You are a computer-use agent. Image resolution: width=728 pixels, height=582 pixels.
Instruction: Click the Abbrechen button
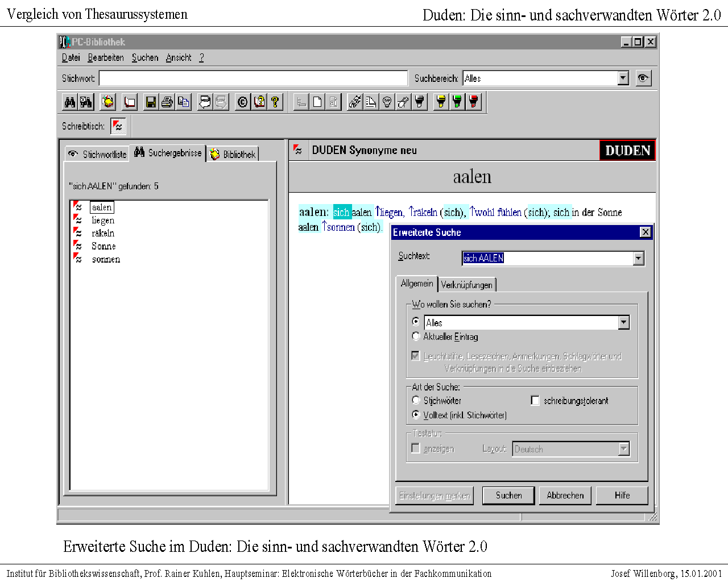[x=565, y=496]
